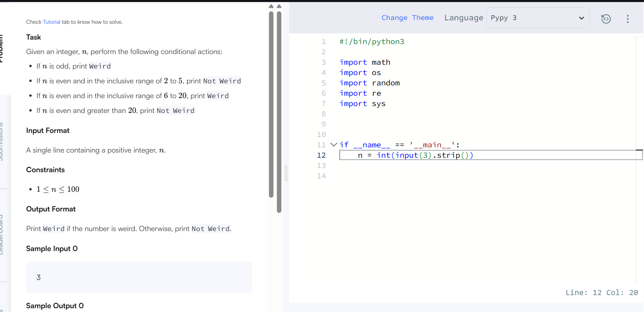Screen dimensions: 644x312
Task: Click the 'greater than 20' bullet
Action: click(115, 111)
